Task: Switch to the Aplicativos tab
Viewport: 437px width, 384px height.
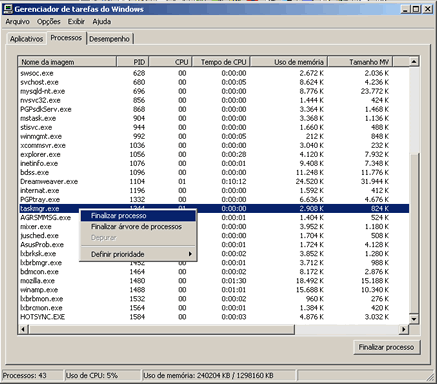Action: pos(26,39)
